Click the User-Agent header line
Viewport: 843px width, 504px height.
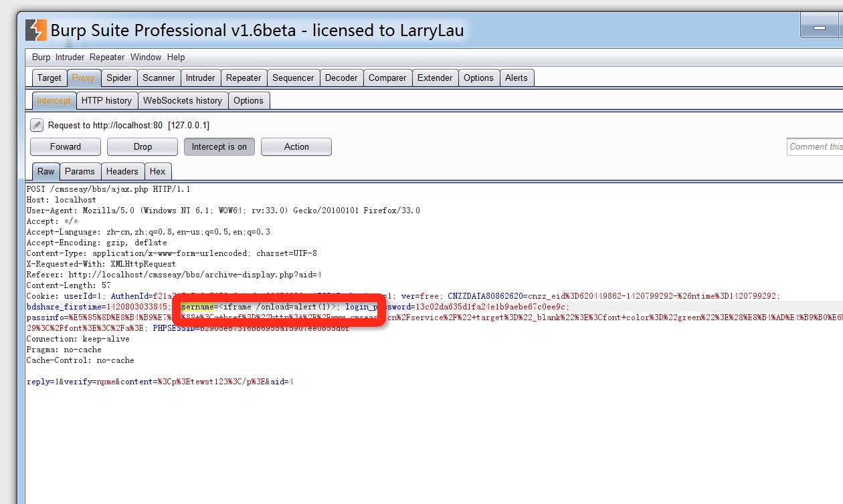click(x=223, y=211)
